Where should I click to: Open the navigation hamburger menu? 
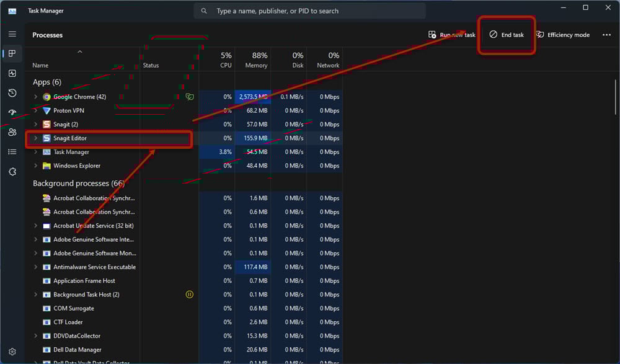point(12,34)
